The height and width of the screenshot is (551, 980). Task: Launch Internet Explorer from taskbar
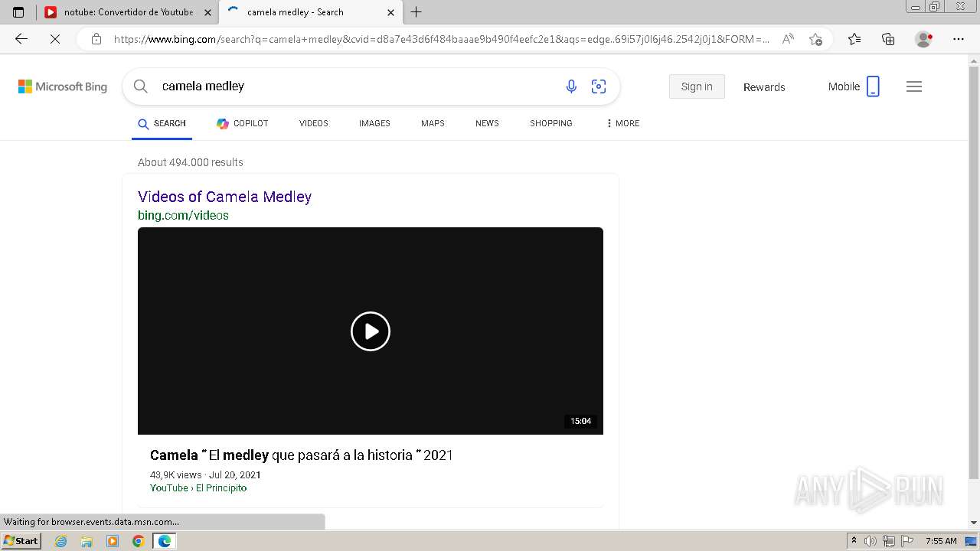(x=61, y=541)
